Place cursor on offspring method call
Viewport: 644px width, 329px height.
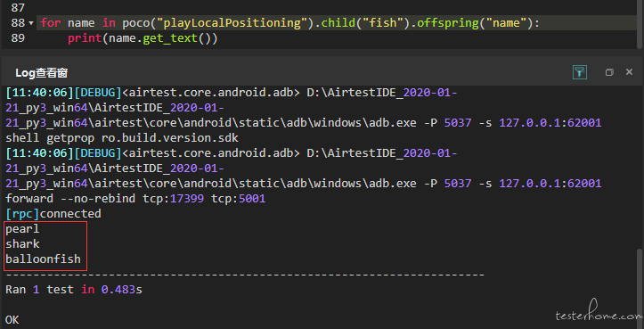pyautogui.click(x=448, y=23)
